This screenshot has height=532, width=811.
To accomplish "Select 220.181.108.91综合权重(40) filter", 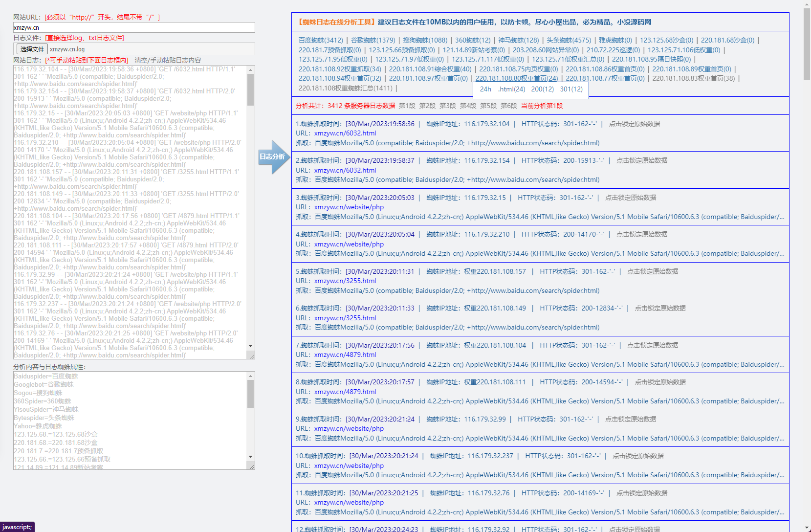I will pyautogui.click(x=430, y=69).
